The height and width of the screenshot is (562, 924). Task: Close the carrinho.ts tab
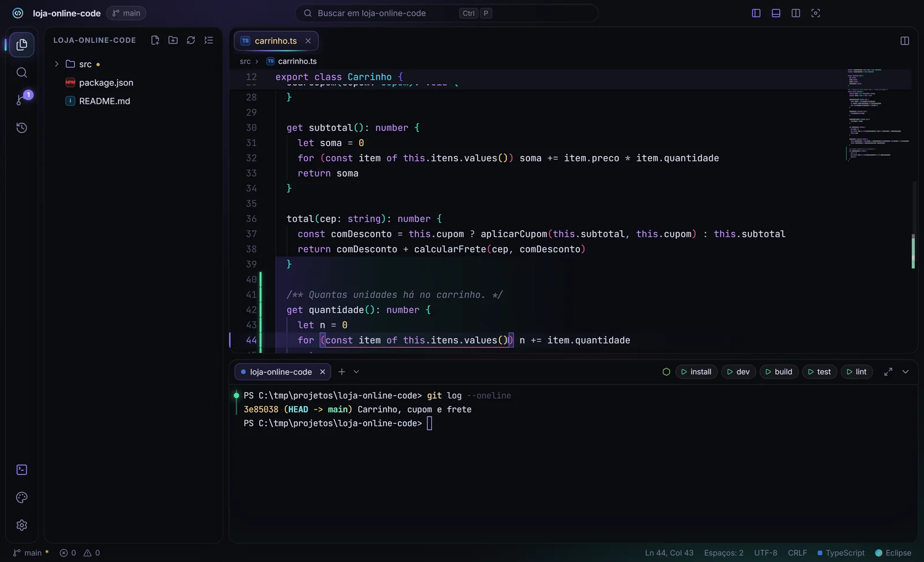[x=308, y=40]
